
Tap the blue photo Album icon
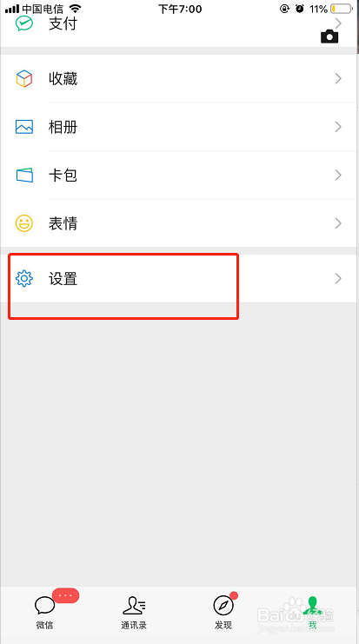[x=24, y=127]
